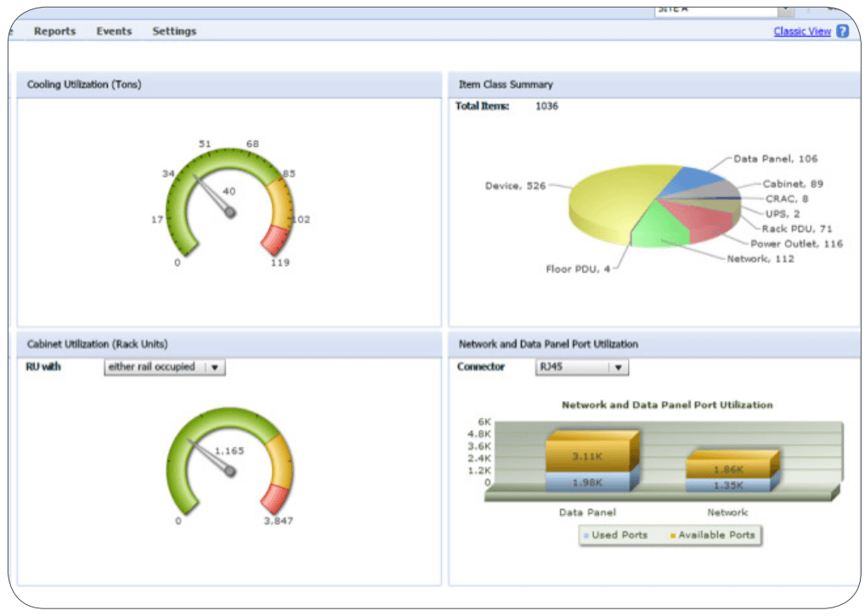Screen dimensions: 865x616
Task: Open the blue help question mark icon
Action: pos(842,31)
